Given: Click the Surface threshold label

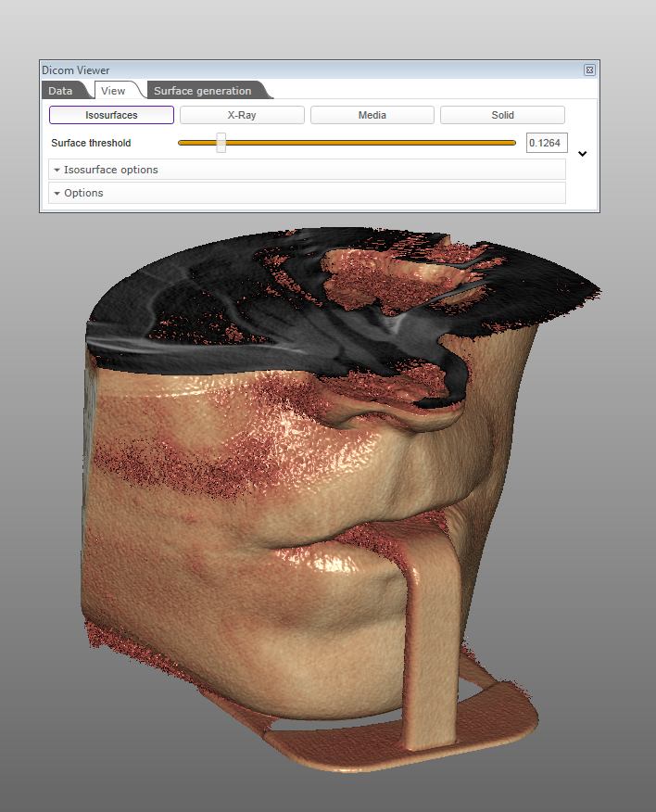Looking at the screenshot, I should click(91, 143).
